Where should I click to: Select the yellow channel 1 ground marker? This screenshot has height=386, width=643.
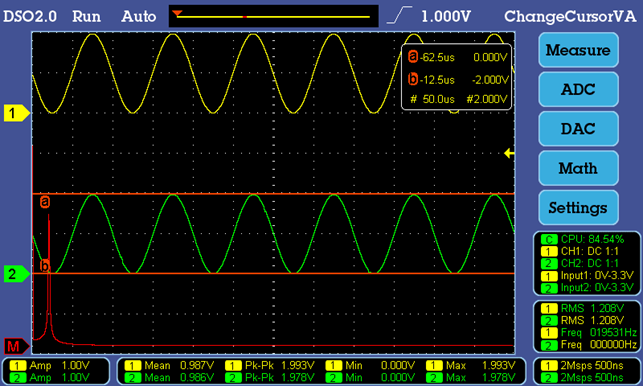pos(16,113)
